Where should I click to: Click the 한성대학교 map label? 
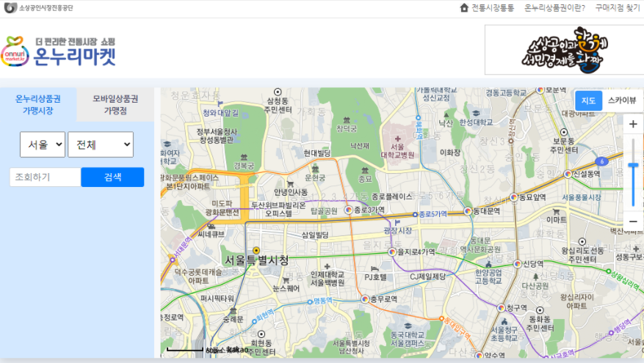(476, 122)
